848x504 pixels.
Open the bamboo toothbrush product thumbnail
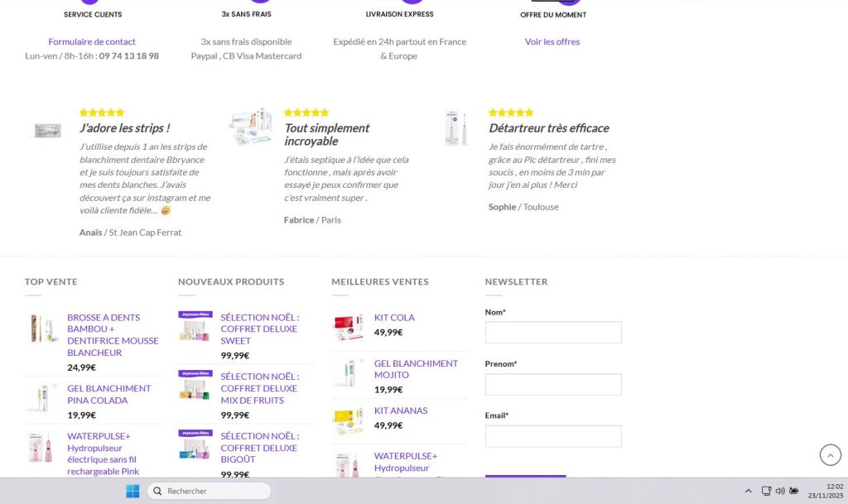click(42, 329)
